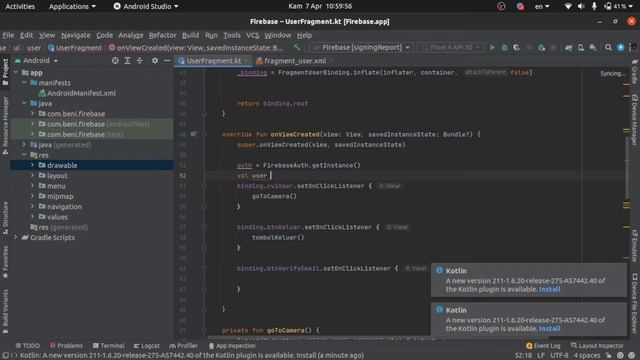Open the Refactor menu
The height and width of the screenshot is (360, 640).
coord(162,35)
